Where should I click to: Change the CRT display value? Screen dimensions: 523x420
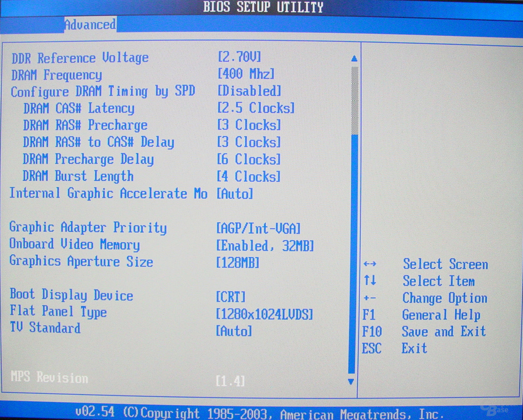pos(231,297)
